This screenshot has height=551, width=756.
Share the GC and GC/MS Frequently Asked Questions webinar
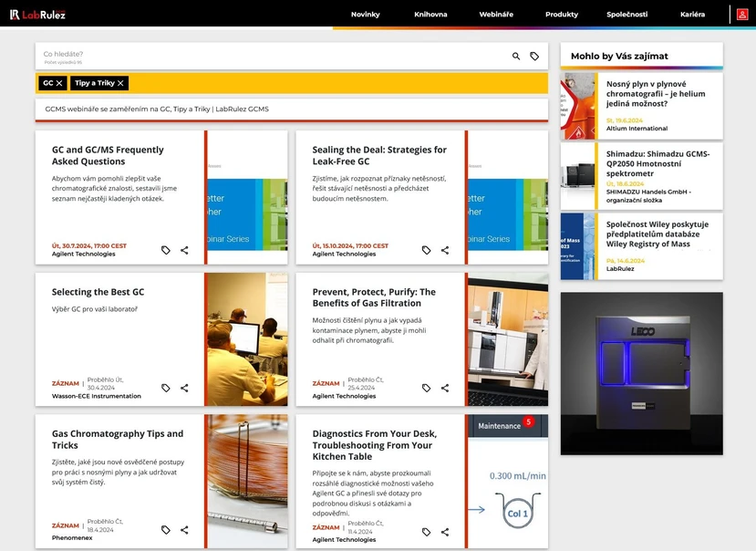[184, 250]
